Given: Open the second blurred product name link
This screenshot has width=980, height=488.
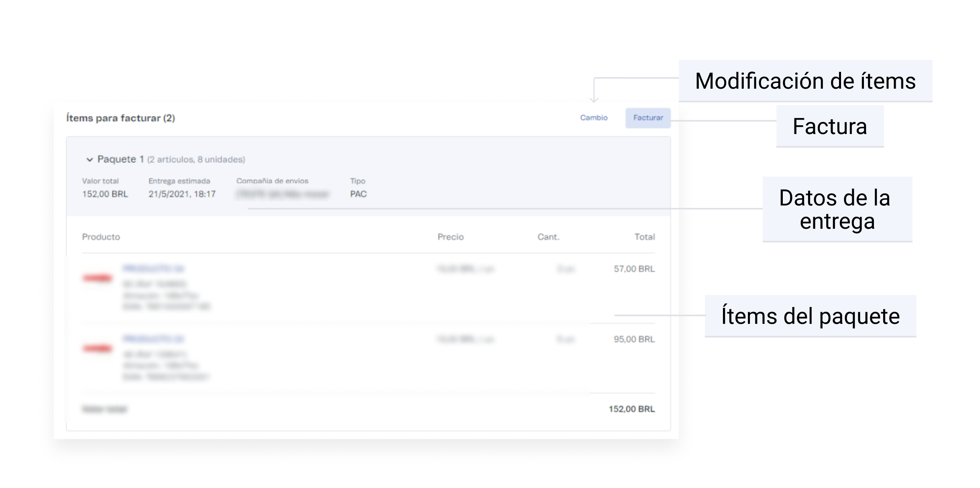Looking at the screenshot, I should (x=153, y=339).
